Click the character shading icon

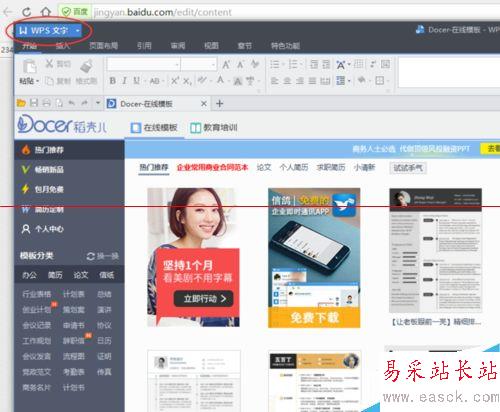[x=237, y=81]
